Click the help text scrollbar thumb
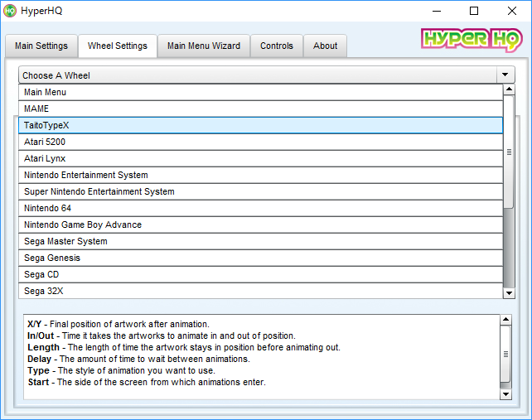This screenshot has width=532, height=420. click(x=505, y=355)
